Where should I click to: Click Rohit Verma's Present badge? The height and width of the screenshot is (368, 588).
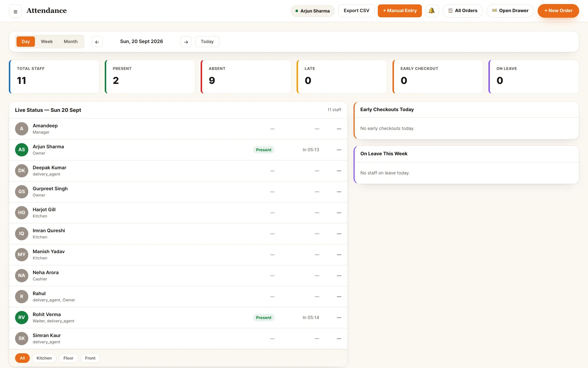[x=264, y=318]
